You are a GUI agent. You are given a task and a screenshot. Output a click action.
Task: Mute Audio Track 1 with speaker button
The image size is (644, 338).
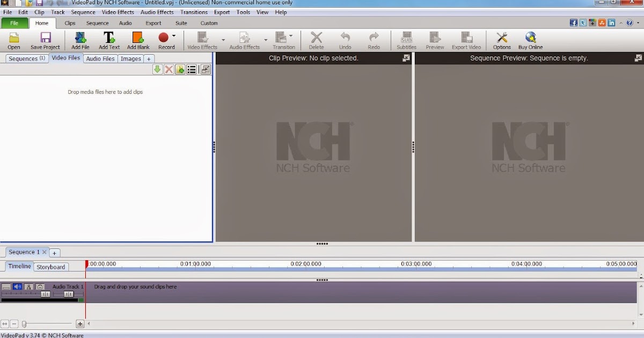pyautogui.click(x=17, y=287)
